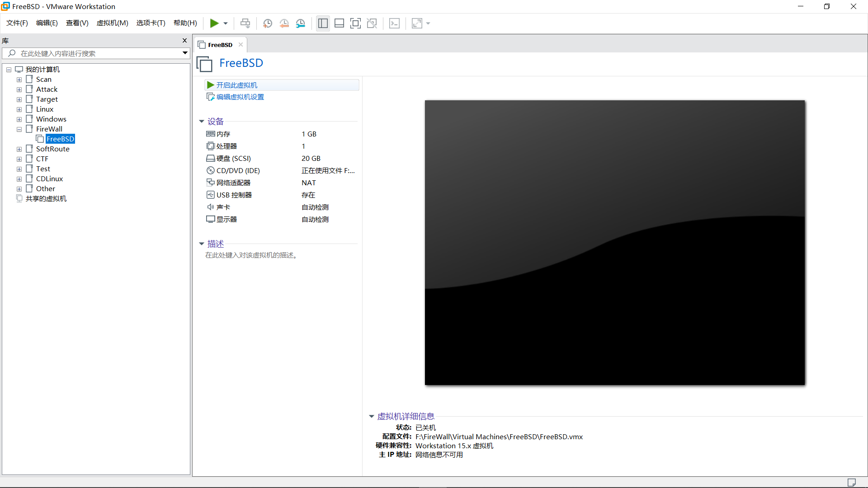Power on the virtual machine from the toolbar

[215, 23]
